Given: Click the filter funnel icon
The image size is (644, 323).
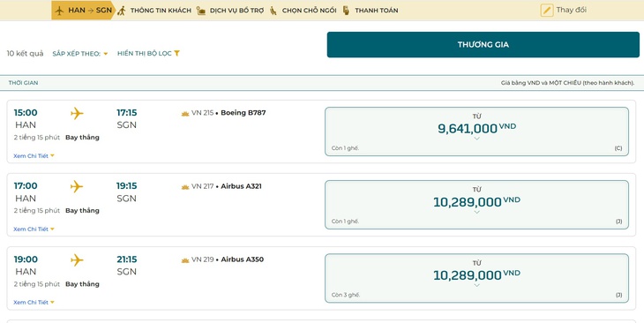Looking at the screenshot, I should coord(176,54).
